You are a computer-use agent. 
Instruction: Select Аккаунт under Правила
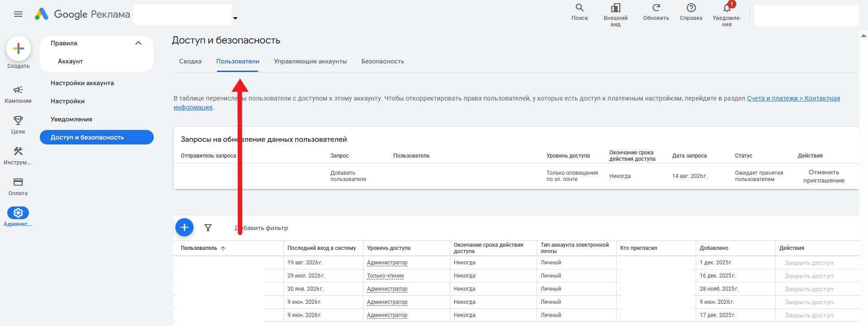tap(70, 61)
